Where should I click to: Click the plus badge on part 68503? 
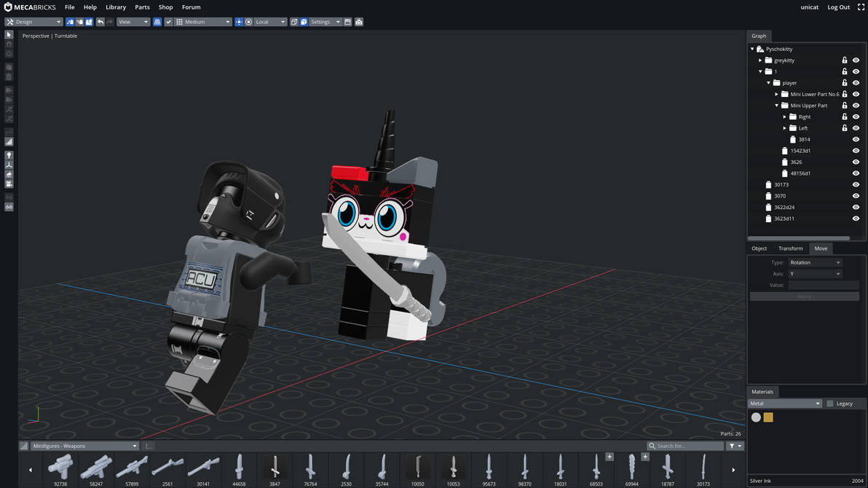click(x=609, y=457)
